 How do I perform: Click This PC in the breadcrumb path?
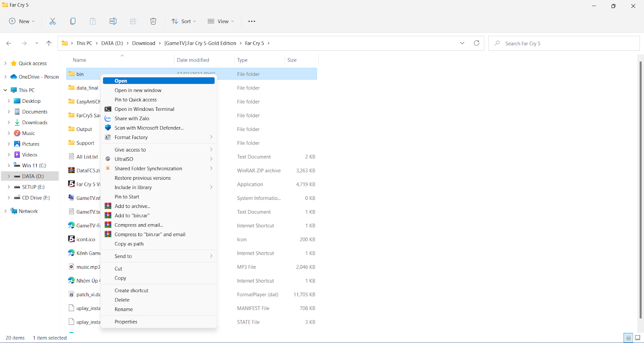point(84,43)
